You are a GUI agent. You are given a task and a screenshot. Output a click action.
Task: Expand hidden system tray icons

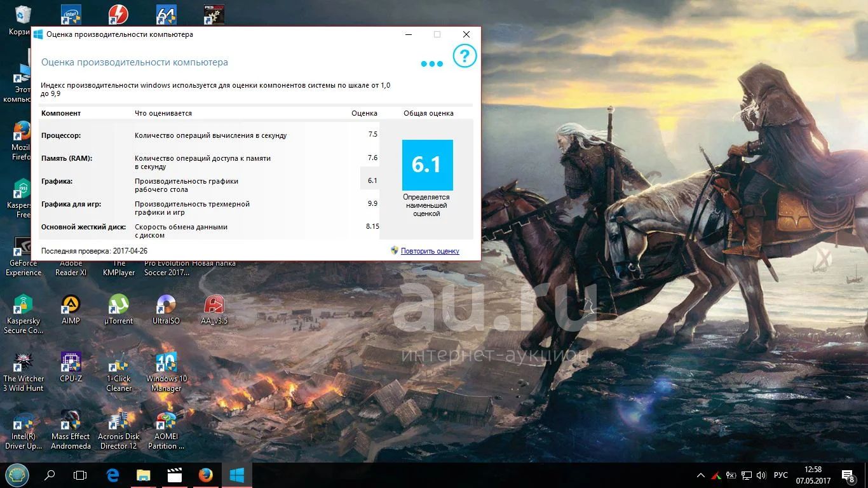click(701, 475)
